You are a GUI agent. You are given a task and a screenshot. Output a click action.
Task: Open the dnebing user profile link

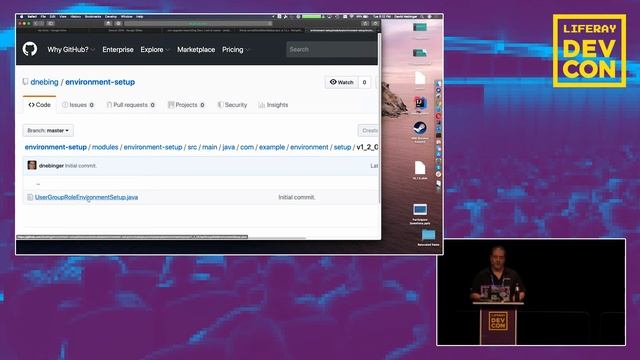pos(44,82)
